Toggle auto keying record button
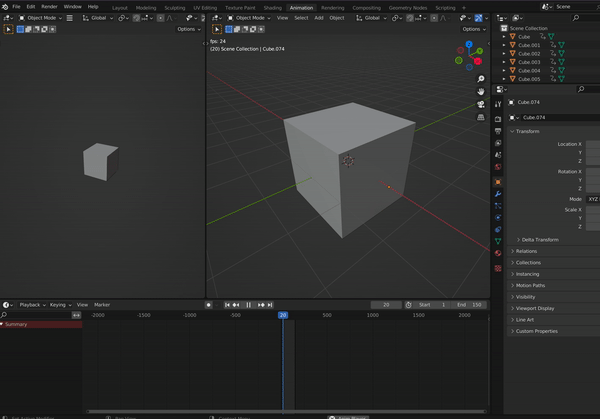The height and width of the screenshot is (419, 600). [208, 304]
